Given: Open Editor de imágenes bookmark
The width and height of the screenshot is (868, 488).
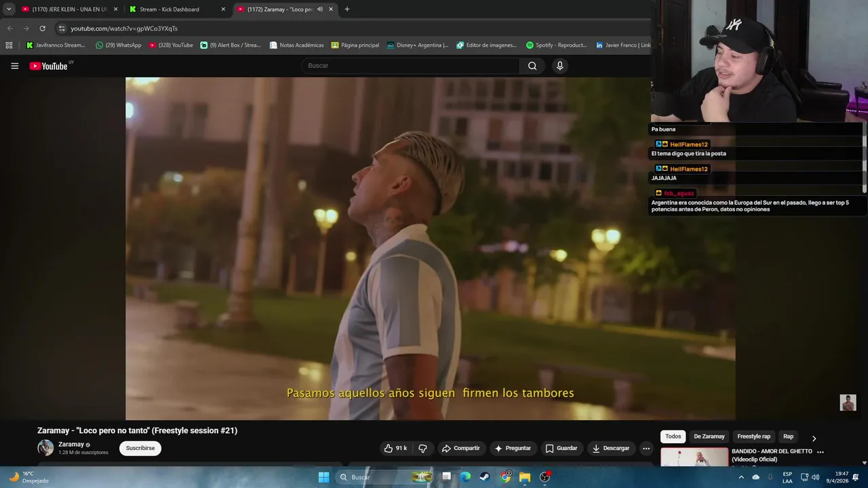Looking at the screenshot, I should point(487,45).
